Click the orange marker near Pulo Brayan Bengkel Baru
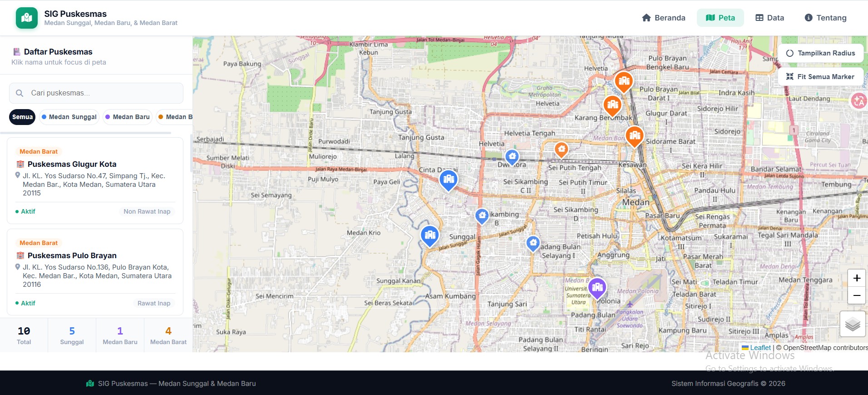The width and height of the screenshot is (868, 395). [624, 82]
